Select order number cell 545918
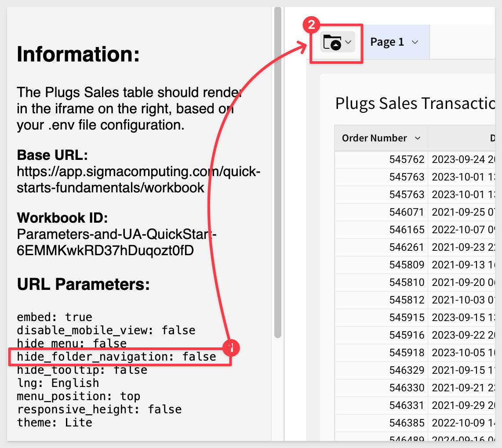Viewport: 502px width, 448px height. coord(381,353)
